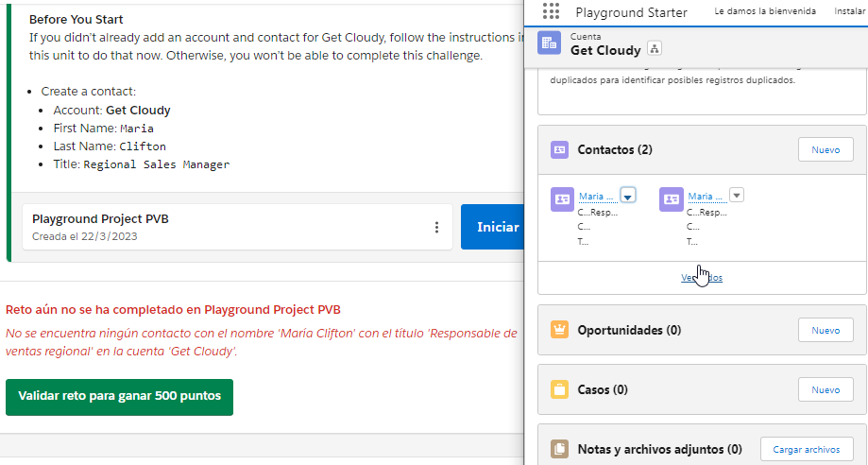This screenshot has height=465, width=868.
Task: Open the Instalar tab
Action: 850,12
